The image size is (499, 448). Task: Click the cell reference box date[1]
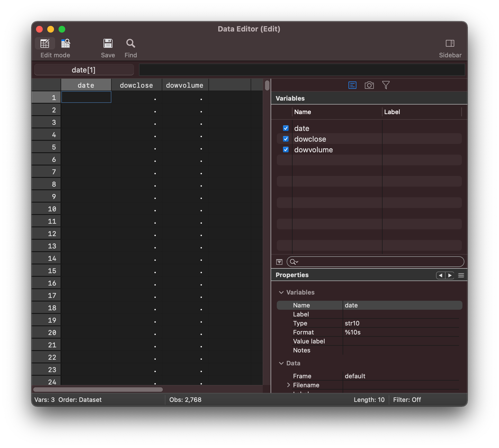[x=84, y=70]
